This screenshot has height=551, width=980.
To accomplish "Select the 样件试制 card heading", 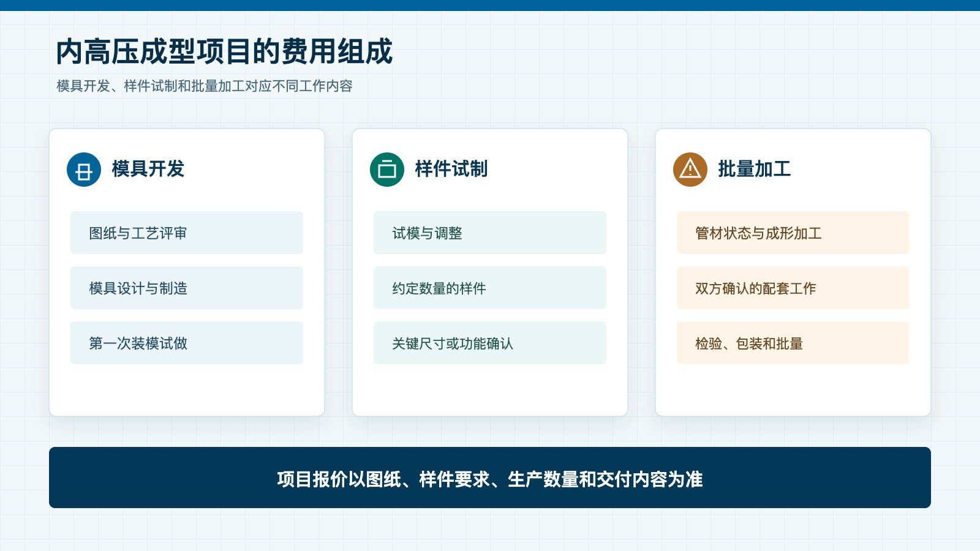I will (451, 169).
